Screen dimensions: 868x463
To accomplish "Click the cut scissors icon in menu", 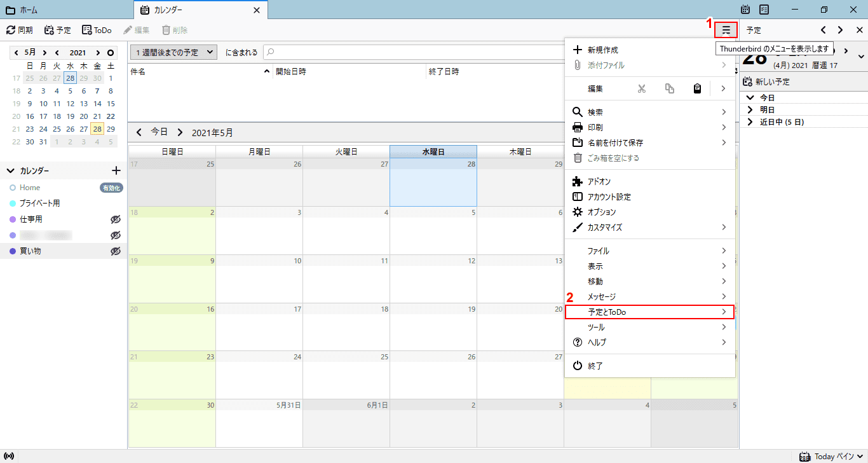I will 642,89.
